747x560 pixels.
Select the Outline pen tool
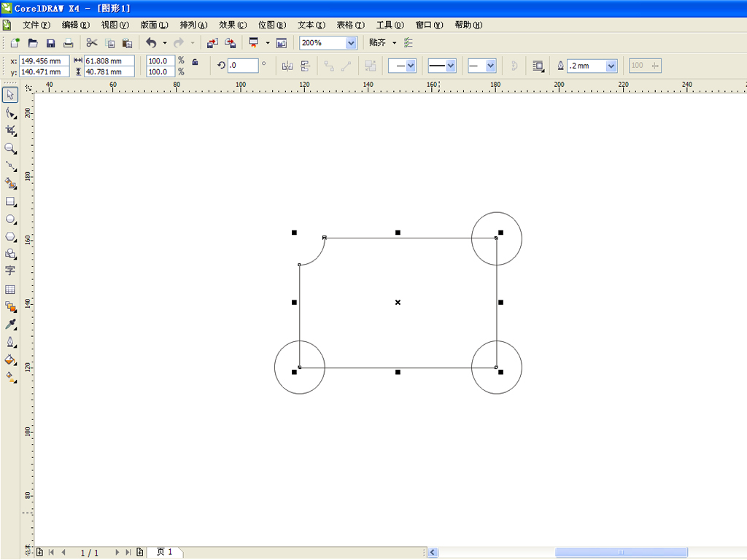click(x=10, y=342)
